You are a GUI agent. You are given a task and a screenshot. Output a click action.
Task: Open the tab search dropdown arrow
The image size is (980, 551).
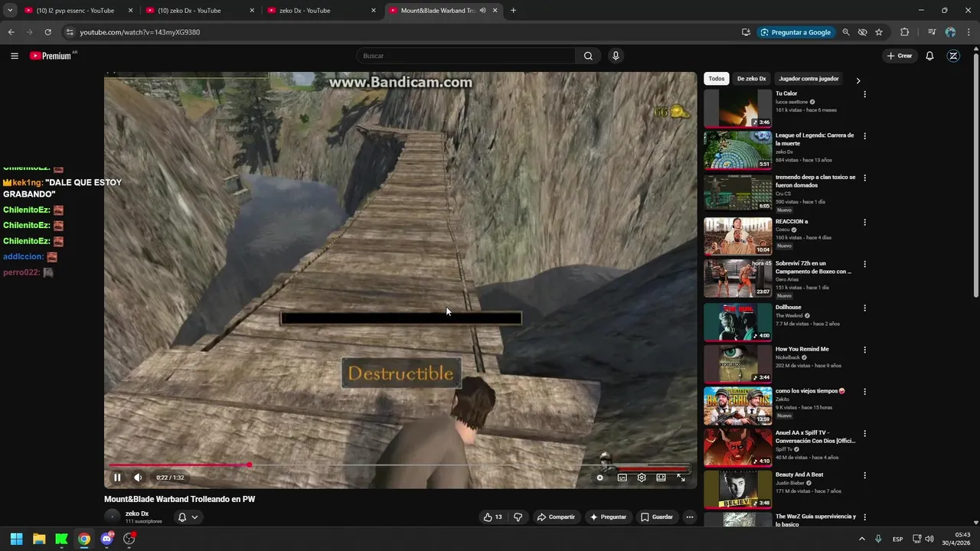[x=10, y=11]
